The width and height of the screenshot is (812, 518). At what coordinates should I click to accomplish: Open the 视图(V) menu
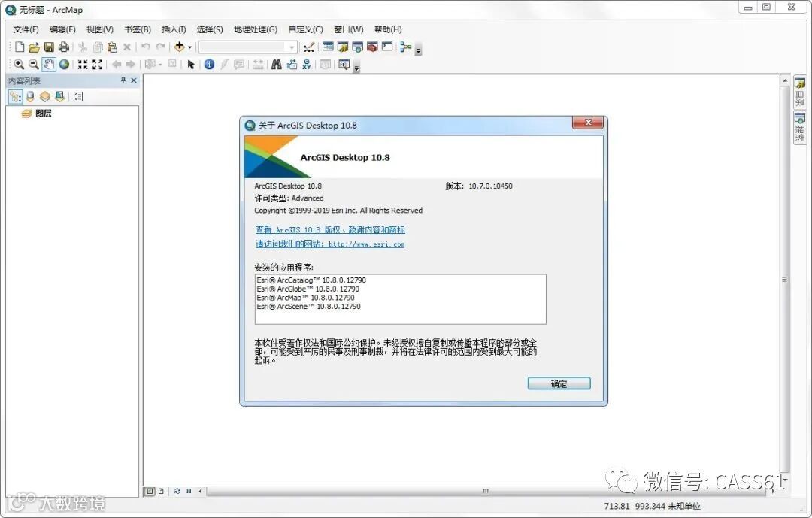click(99, 29)
